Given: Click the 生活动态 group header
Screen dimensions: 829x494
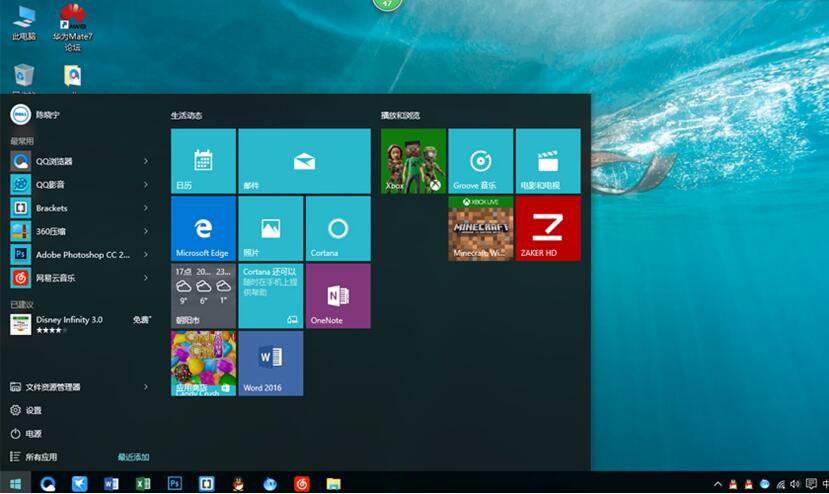Looking at the screenshot, I should (x=187, y=115).
